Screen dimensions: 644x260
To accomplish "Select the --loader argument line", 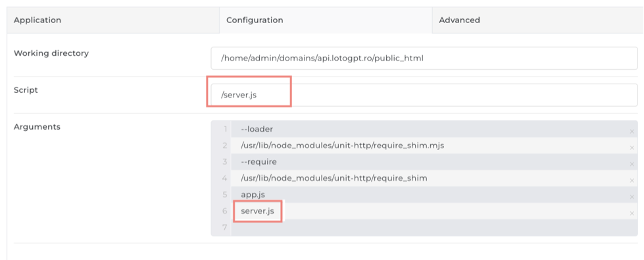I will [x=434, y=129].
